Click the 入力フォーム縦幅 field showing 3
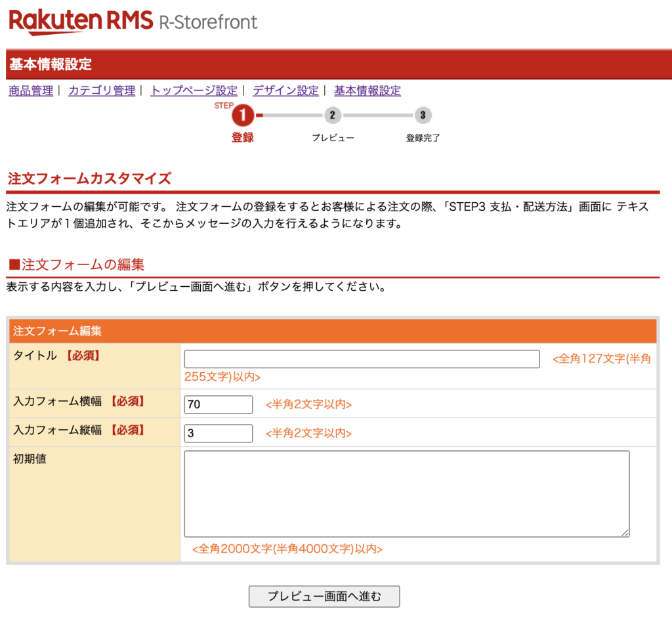This screenshot has height=617, width=672. [x=218, y=433]
